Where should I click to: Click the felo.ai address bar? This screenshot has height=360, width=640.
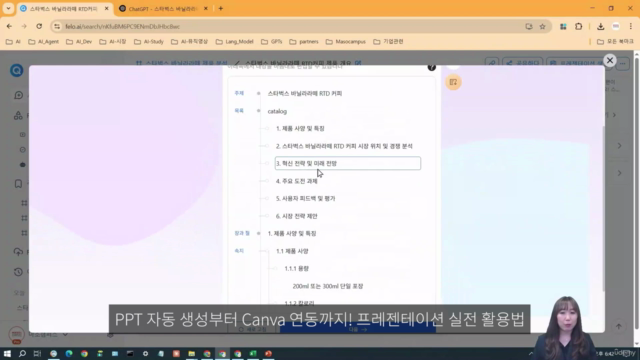pyautogui.click(x=301, y=27)
